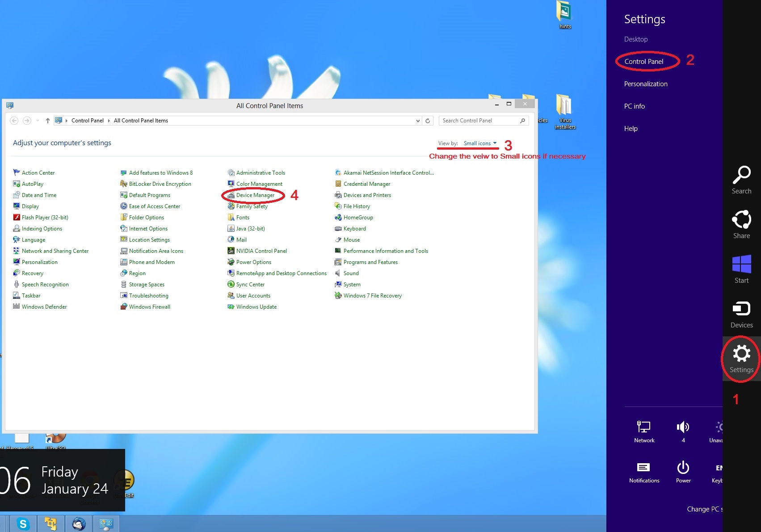Open the Notifications icon in Settings pane
The height and width of the screenshot is (532, 761).
click(x=643, y=467)
